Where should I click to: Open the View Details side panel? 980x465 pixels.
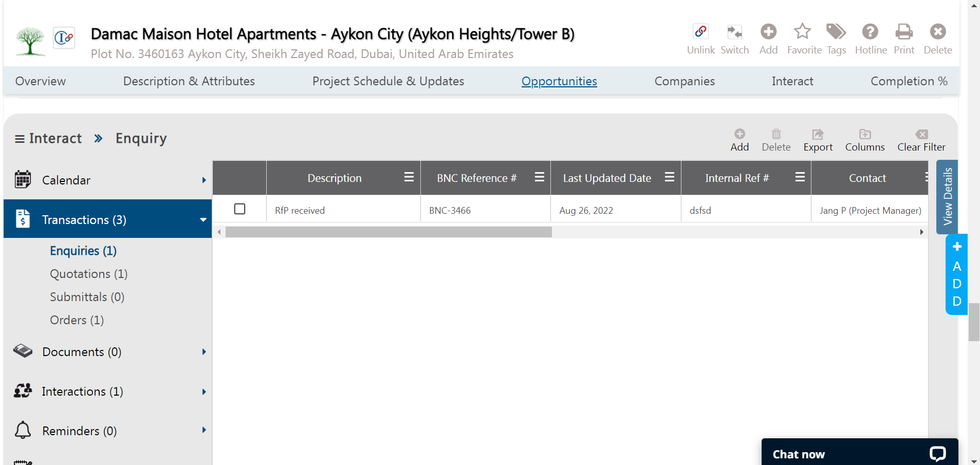947,197
